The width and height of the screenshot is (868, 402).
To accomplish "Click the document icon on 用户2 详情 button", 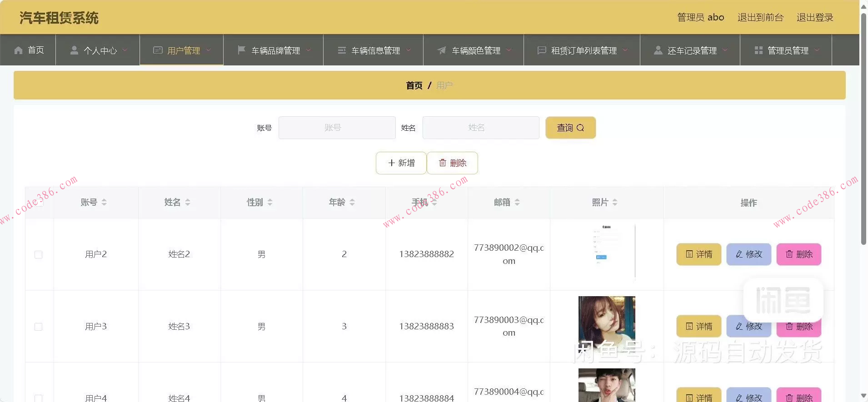I will (689, 254).
